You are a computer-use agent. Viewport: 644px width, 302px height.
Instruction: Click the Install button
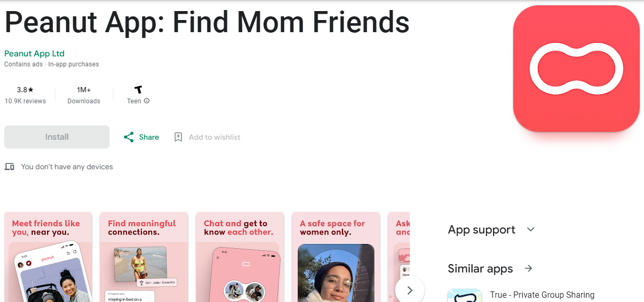[57, 137]
